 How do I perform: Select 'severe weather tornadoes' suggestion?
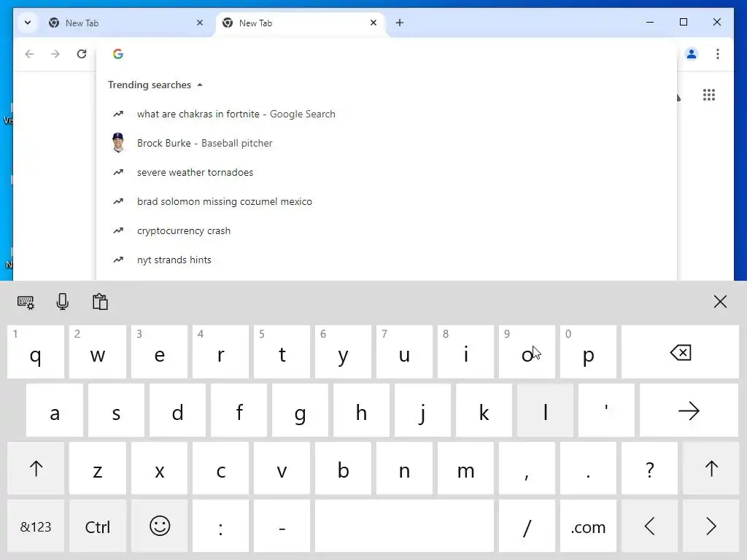[386, 172]
